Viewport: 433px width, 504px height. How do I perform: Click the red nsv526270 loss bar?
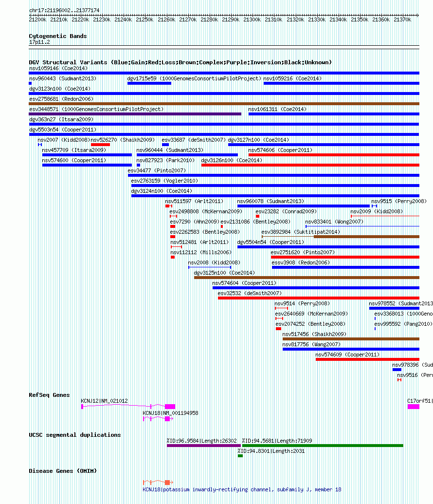point(100,145)
